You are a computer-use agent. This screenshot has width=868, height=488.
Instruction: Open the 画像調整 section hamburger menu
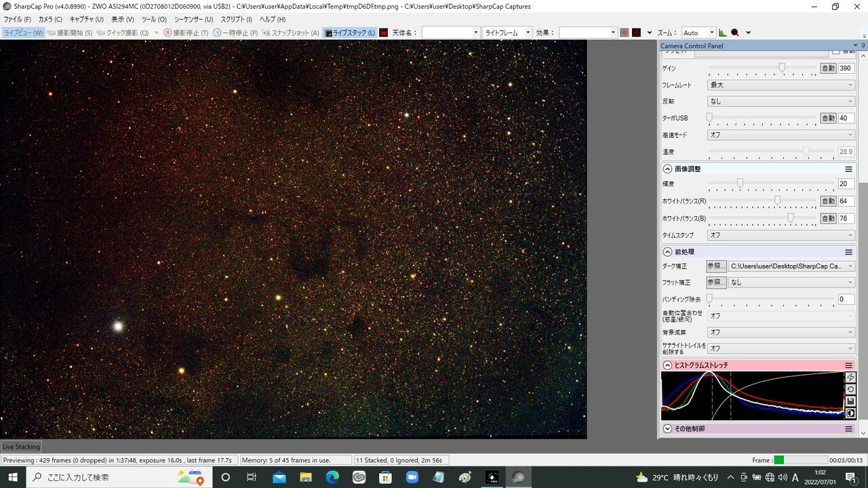848,169
